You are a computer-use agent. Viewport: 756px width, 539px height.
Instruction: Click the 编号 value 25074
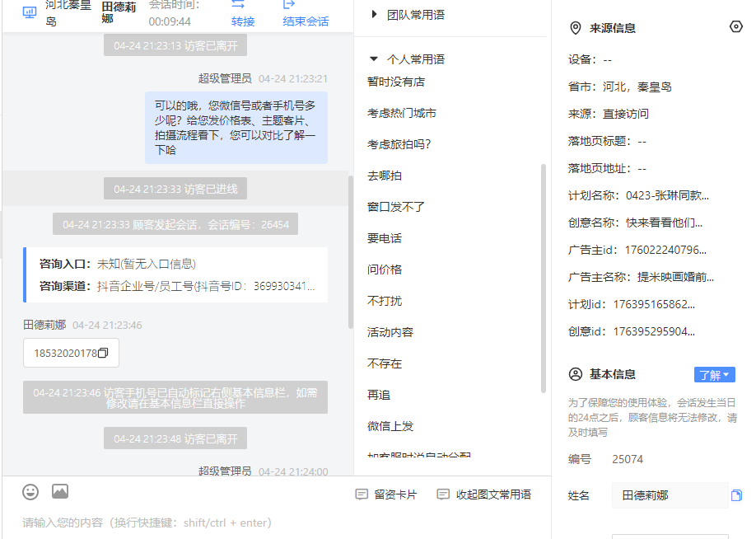point(628,459)
